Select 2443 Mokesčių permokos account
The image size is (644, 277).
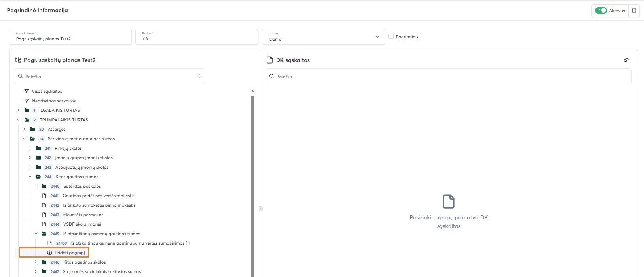coord(83,215)
